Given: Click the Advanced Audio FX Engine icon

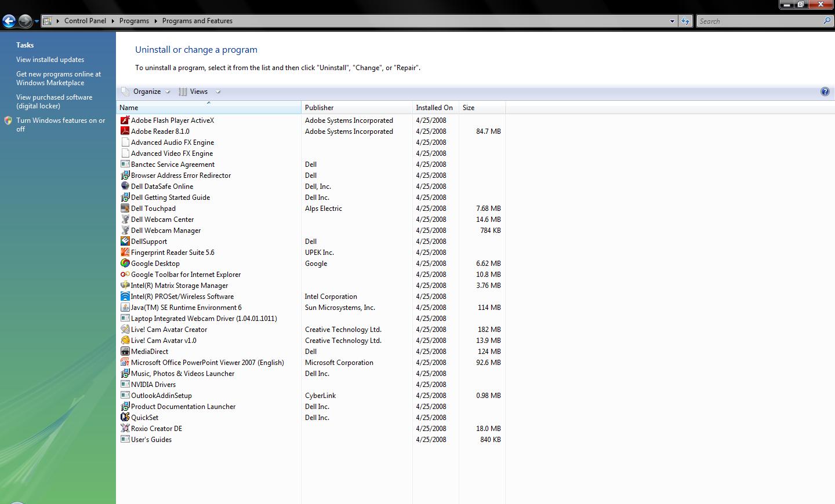Looking at the screenshot, I should click(125, 142).
